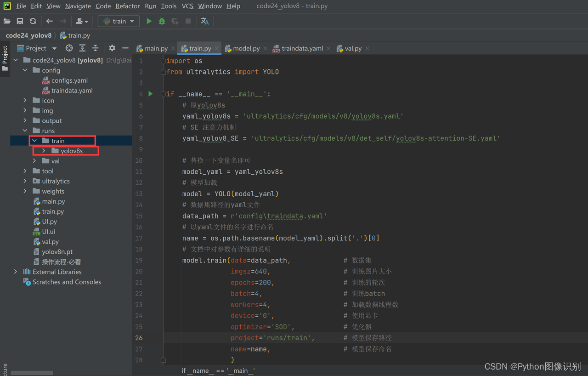Open the Edit menu
This screenshot has width=588, height=376.
36,6
